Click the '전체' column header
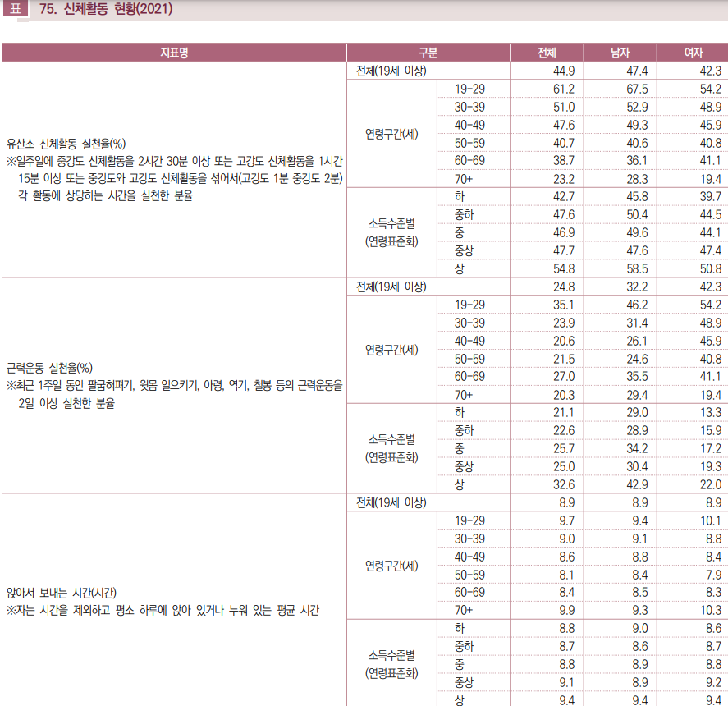The width and height of the screenshot is (728, 706). pyautogui.click(x=547, y=53)
